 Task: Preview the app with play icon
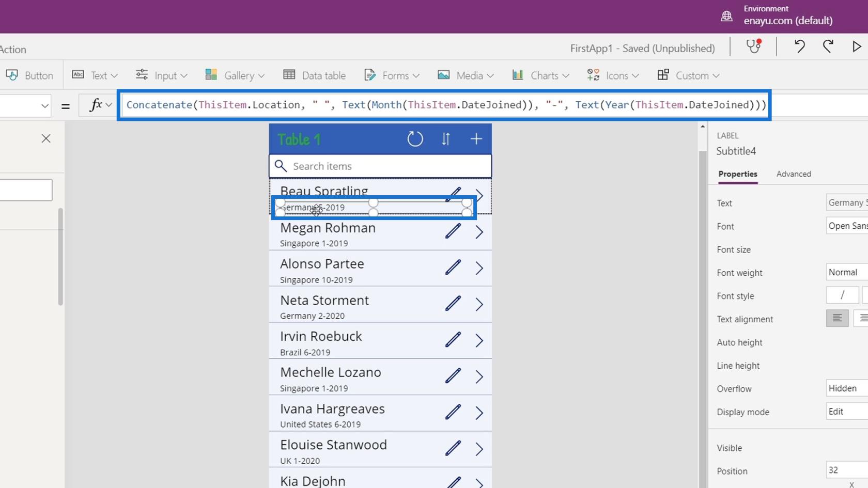pyautogui.click(x=857, y=46)
